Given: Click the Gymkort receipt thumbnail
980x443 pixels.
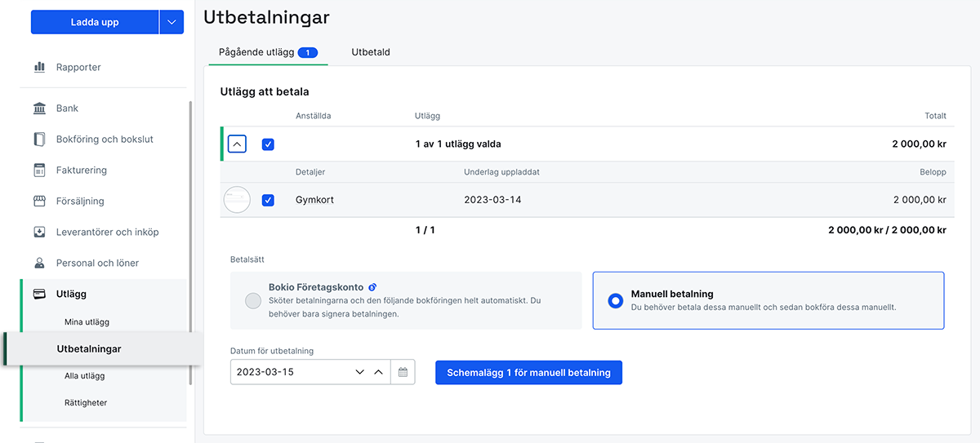Looking at the screenshot, I should click(x=237, y=200).
